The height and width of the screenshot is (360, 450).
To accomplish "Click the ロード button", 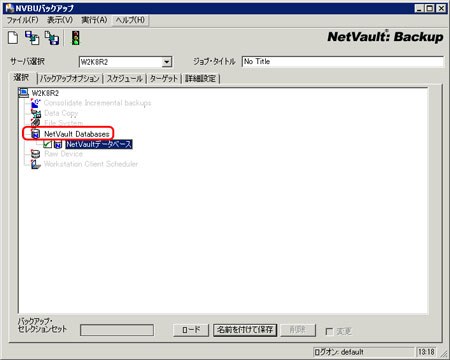I will click(191, 330).
